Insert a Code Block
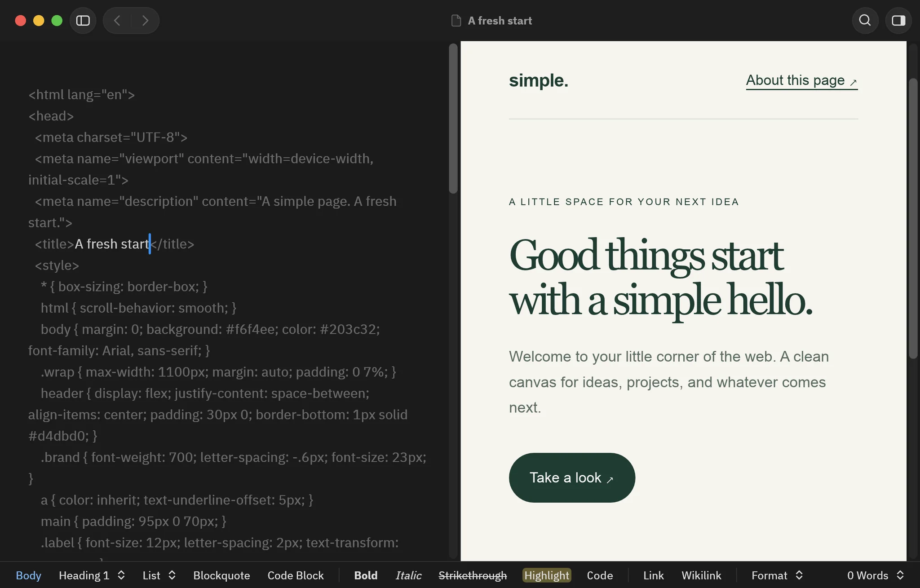 296,575
